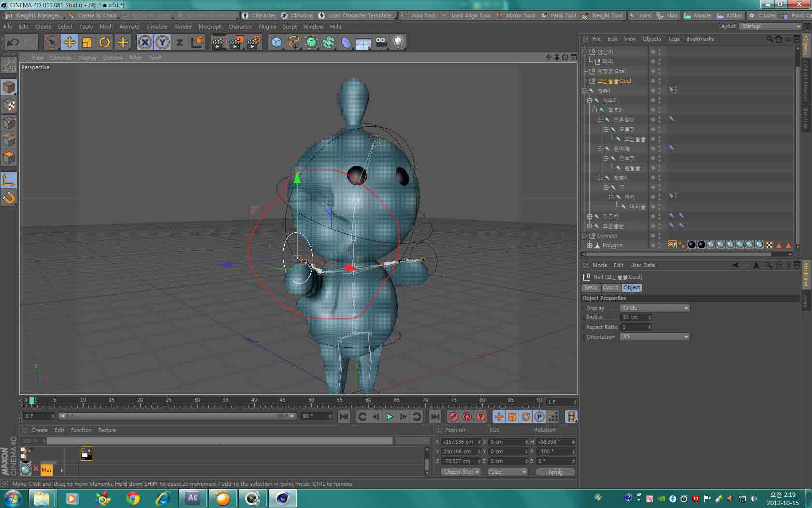Open the Simulate menu
Screen dimensions: 812x508
(157, 27)
